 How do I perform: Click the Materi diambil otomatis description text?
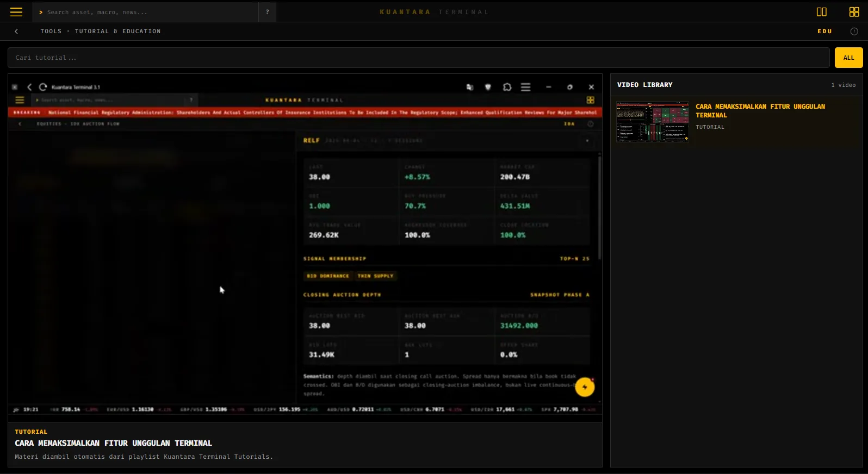144,457
